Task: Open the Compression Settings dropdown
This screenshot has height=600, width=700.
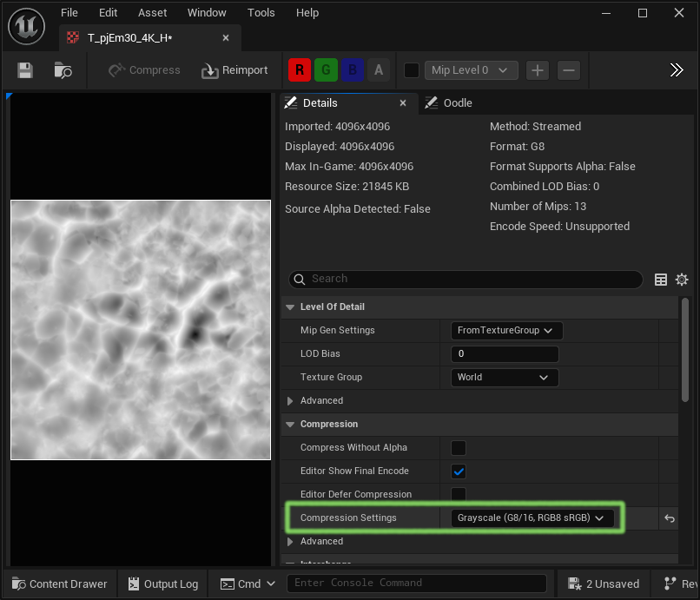Action: click(x=532, y=518)
